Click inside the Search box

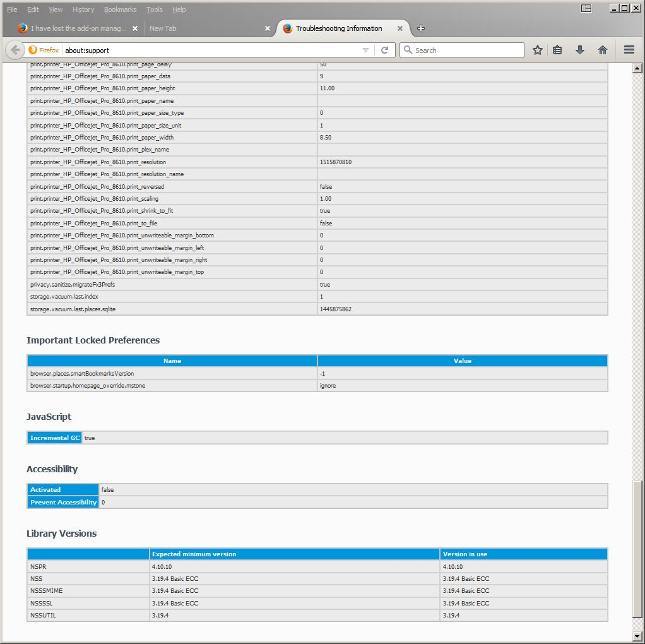[467, 50]
